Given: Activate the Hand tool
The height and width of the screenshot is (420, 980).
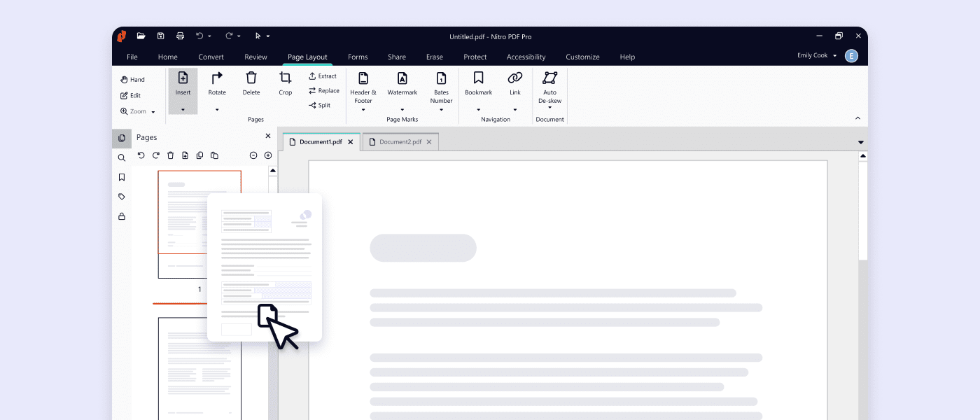Looking at the screenshot, I should [133, 79].
